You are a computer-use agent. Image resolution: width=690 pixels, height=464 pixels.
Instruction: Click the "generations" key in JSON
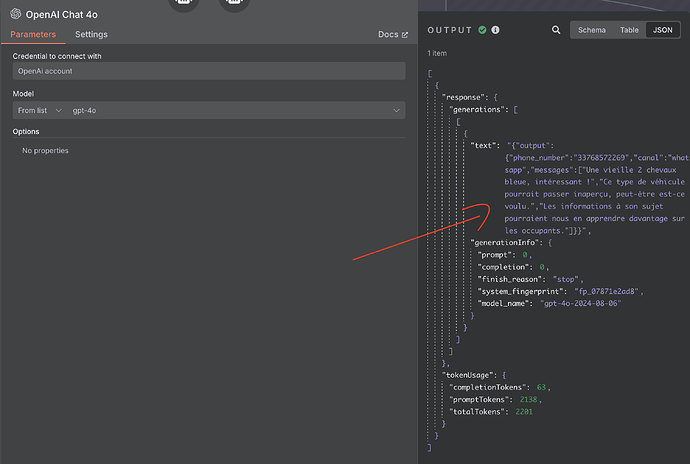point(479,110)
